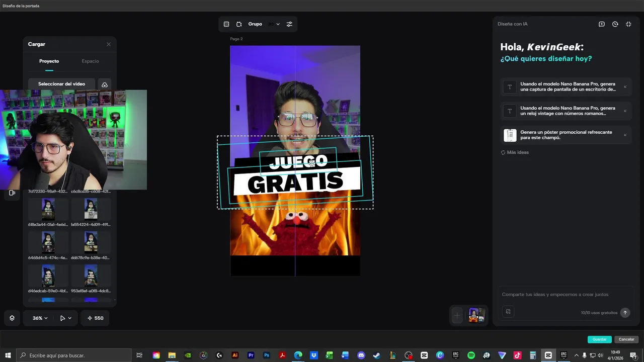
Task: Open Adobe Illustrator from the taskbar
Action: (235, 355)
